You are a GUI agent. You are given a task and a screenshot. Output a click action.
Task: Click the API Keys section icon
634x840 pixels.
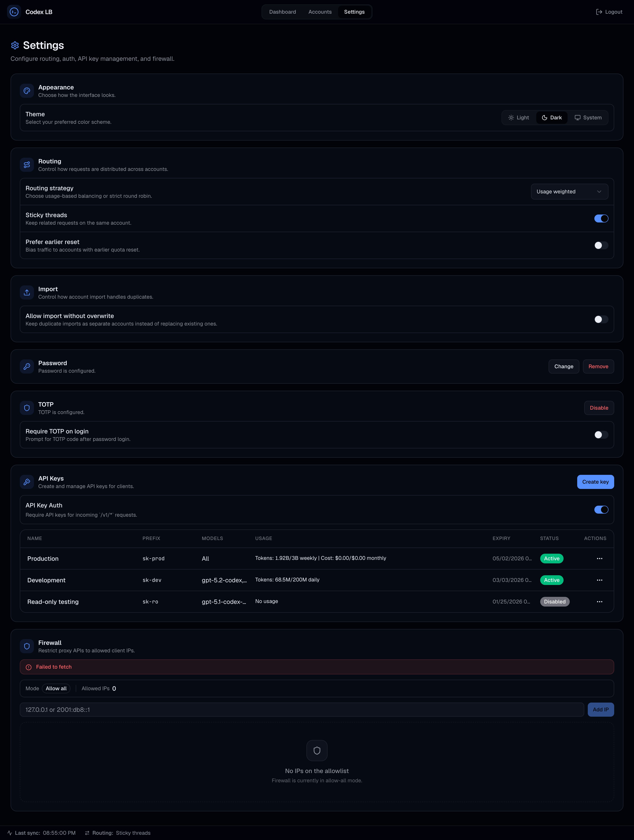pos(27,482)
